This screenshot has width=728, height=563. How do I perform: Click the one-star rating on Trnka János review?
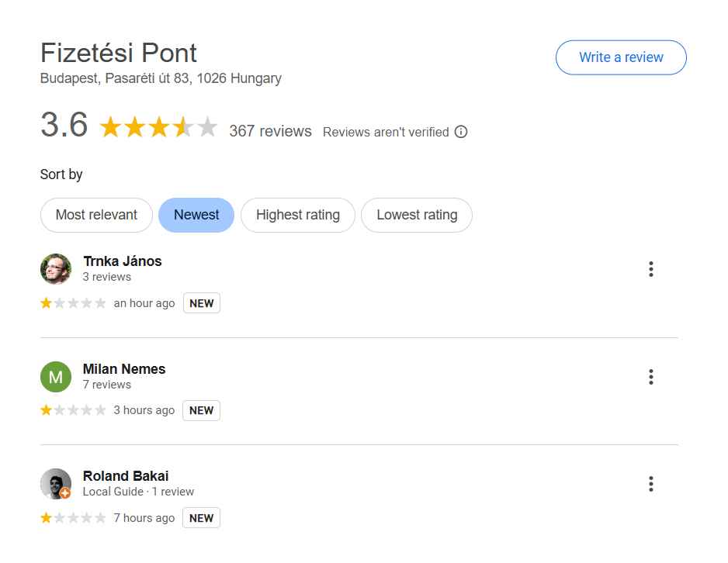[x=73, y=303]
